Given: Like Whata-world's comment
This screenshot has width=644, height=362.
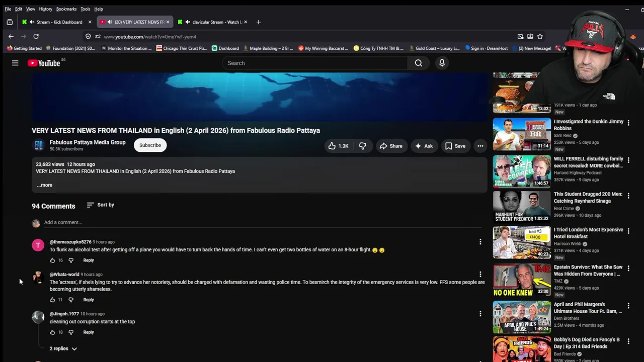Looking at the screenshot, I should 52,300.
